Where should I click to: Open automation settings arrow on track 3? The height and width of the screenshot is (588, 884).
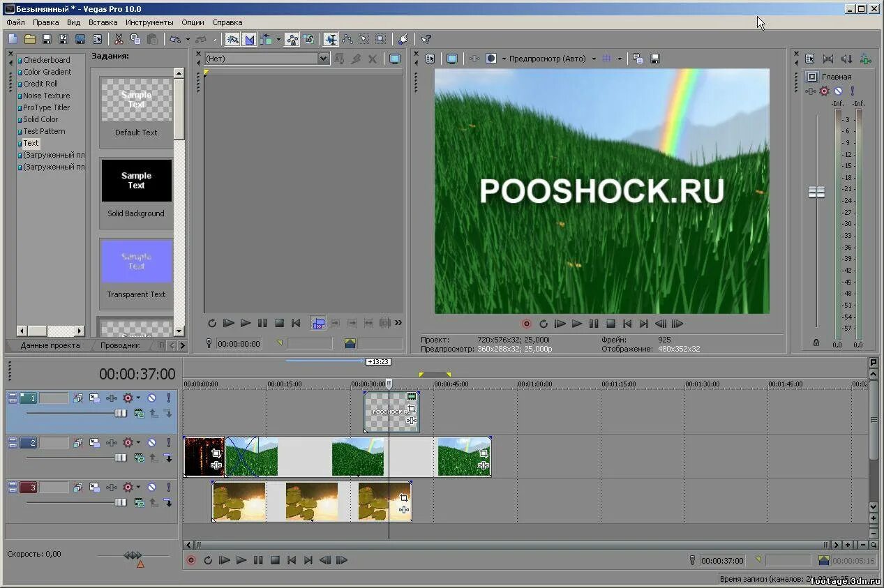click(138, 488)
